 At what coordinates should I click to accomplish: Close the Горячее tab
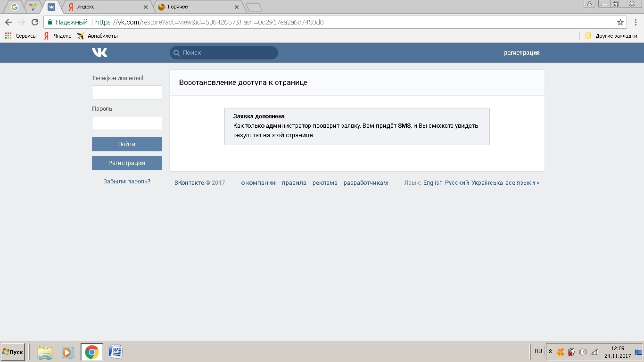(237, 7)
